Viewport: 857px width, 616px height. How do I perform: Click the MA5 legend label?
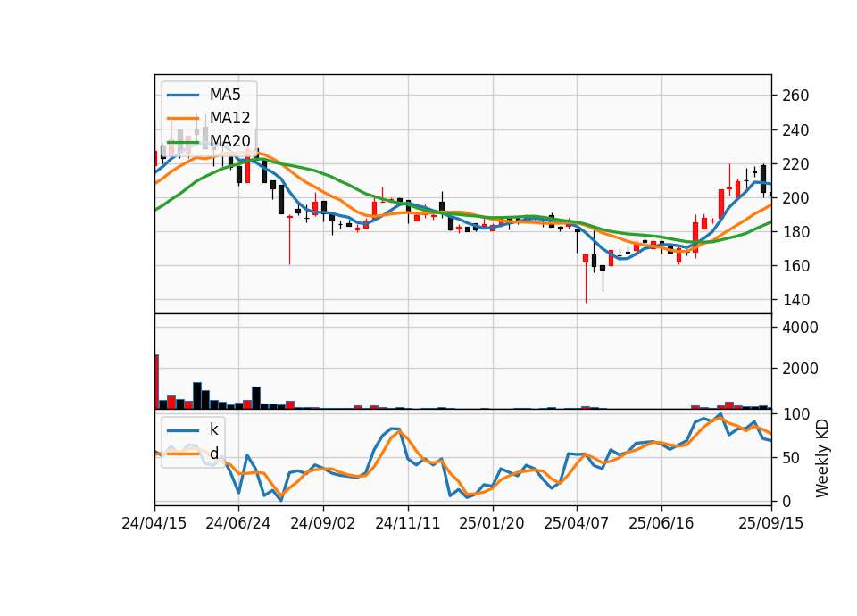tap(225, 95)
